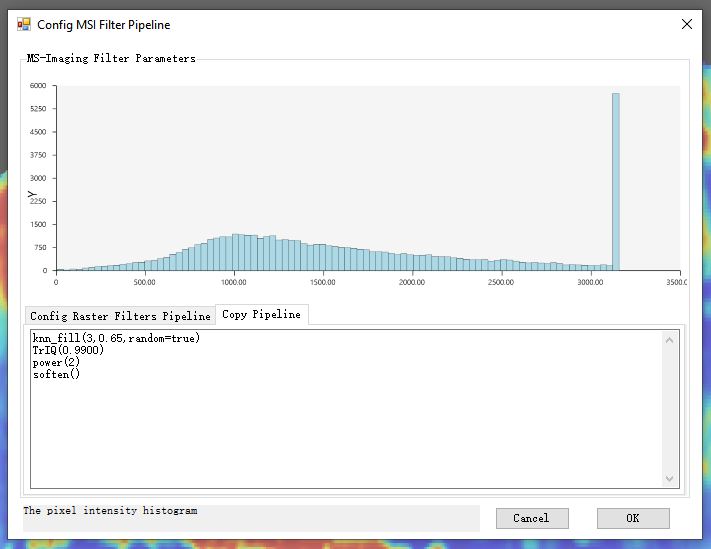Place cursor on the TrIQ(0.9900) line
The height and width of the screenshot is (549, 711).
click(68, 351)
